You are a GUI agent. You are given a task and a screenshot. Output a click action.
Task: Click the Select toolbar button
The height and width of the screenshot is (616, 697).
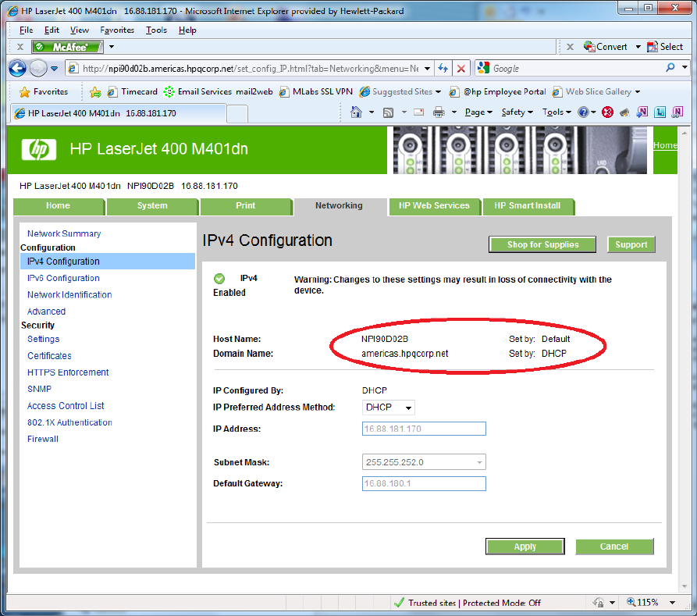coord(665,47)
